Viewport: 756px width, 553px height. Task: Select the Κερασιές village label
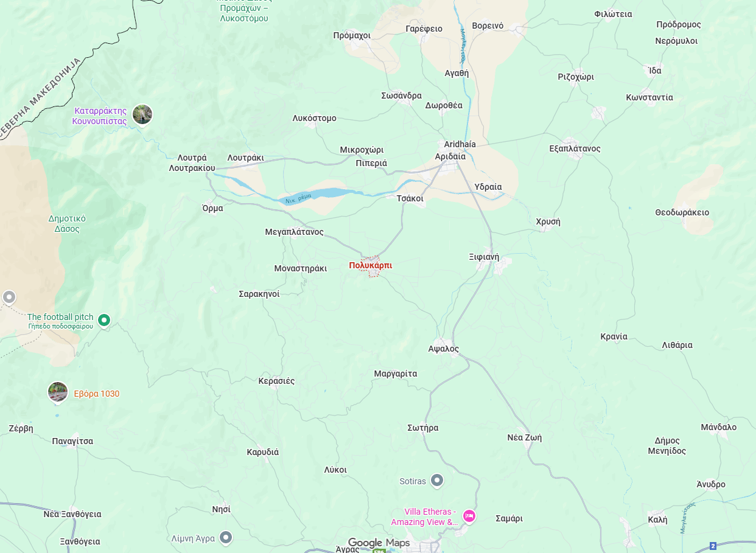(x=276, y=381)
